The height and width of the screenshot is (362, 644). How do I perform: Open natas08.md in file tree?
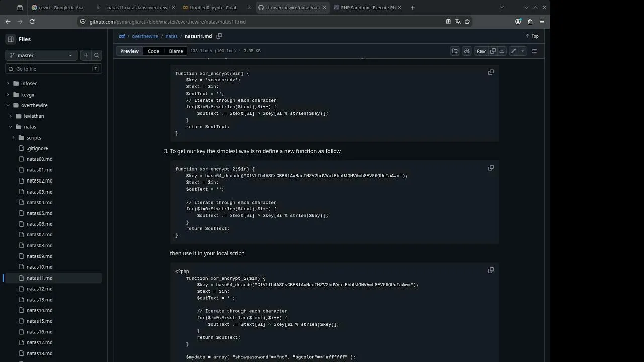coord(39,245)
